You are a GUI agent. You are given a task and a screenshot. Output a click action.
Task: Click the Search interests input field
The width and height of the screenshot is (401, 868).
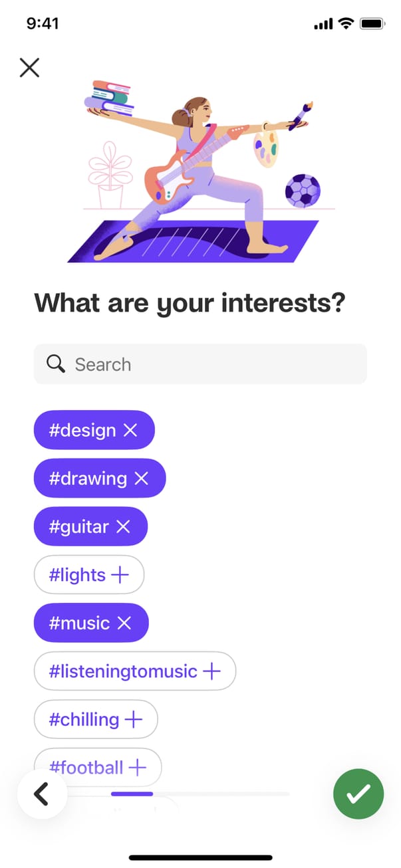(213, 364)
